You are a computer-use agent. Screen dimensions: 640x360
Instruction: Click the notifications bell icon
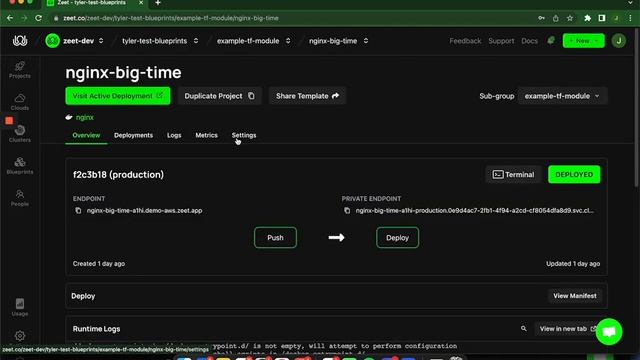pyautogui.click(x=551, y=40)
